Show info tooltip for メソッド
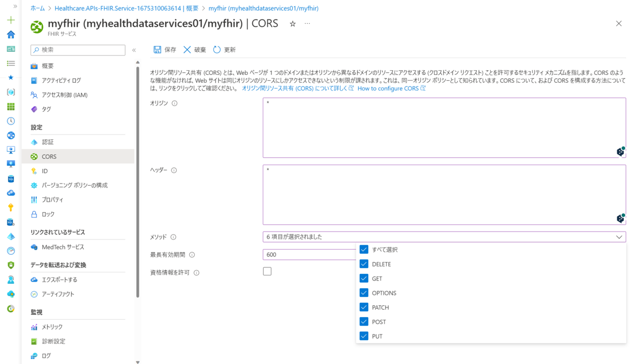 tap(173, 237)
